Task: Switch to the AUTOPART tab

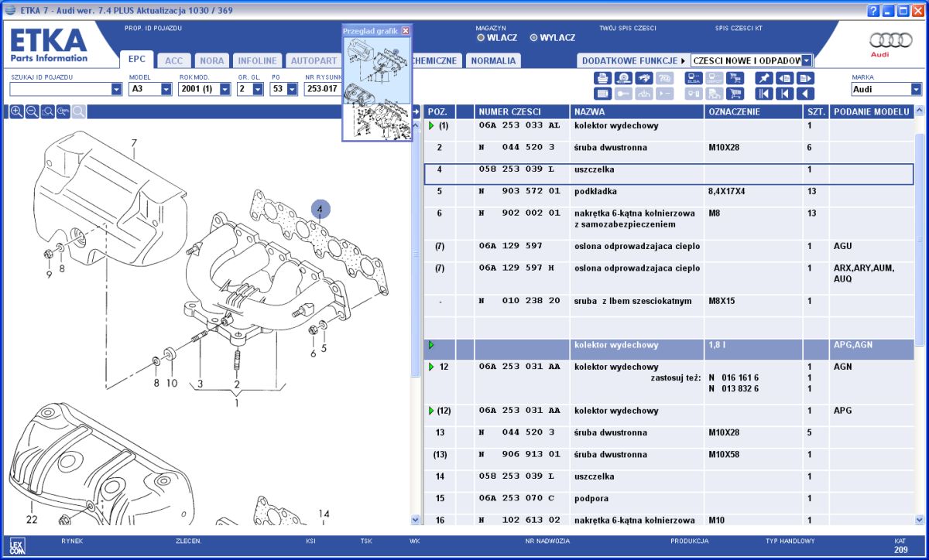Action: [x=313, y=60]
